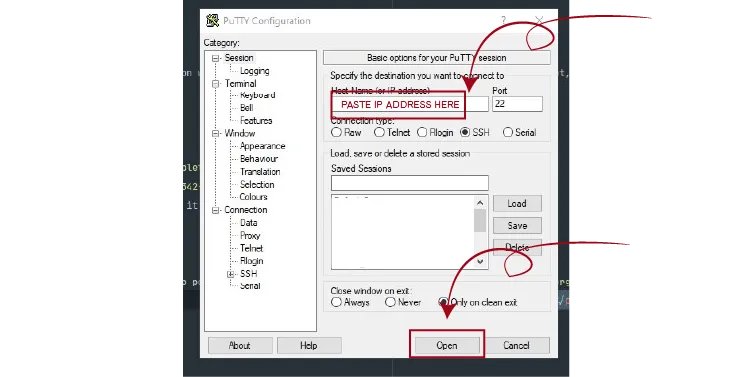This screenshot has height=377, width=752.
Task: Choose Never for close window on exit
Action: click(x=390, y=302)
